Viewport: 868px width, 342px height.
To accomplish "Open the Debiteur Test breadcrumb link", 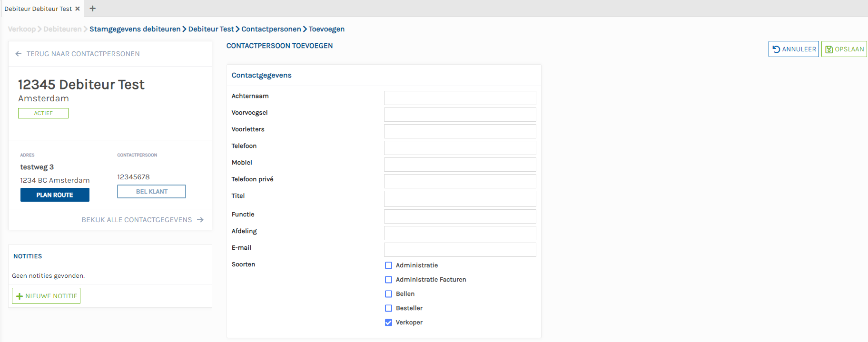I will 211,29.
